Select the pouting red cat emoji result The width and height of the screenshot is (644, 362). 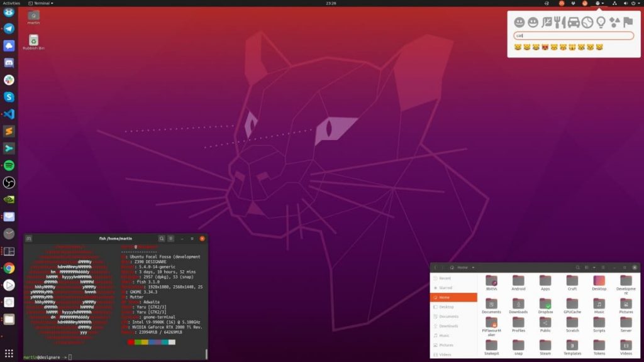click(545, 47)
